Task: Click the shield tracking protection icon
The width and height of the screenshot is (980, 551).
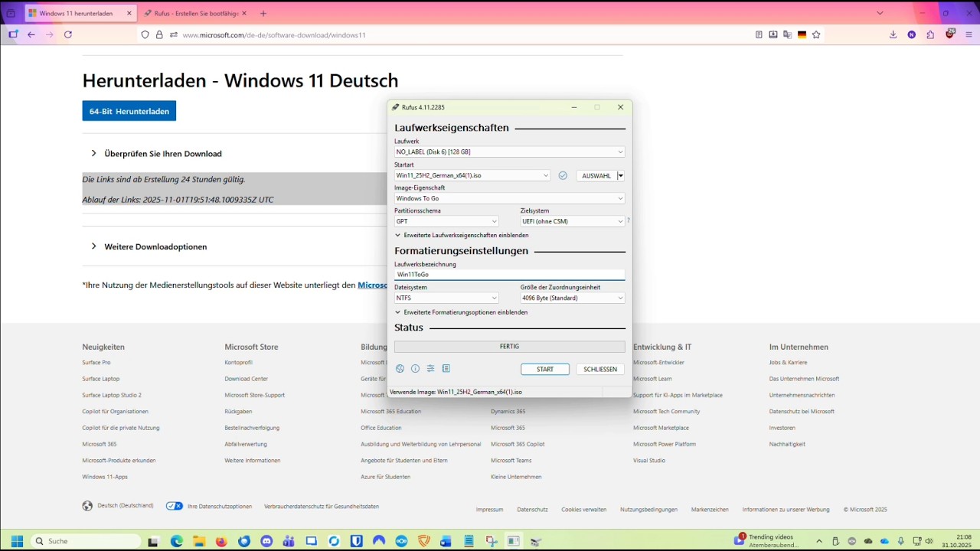Action: coord(145,34)
